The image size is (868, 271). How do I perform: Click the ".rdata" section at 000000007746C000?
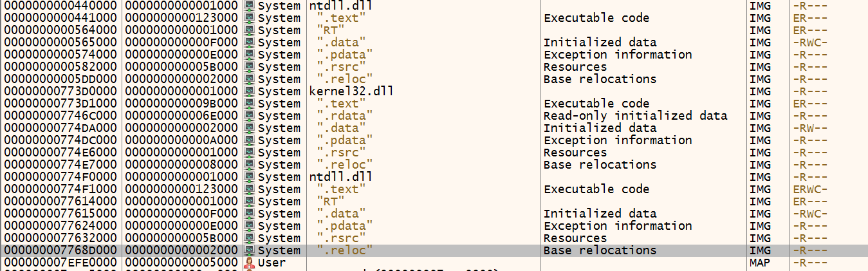click(x=345, y=116)
